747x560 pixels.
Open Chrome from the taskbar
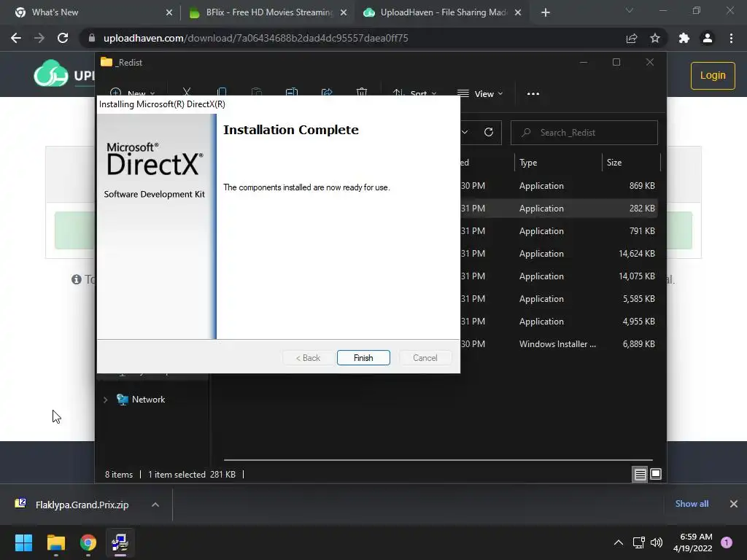click(88, 542)
